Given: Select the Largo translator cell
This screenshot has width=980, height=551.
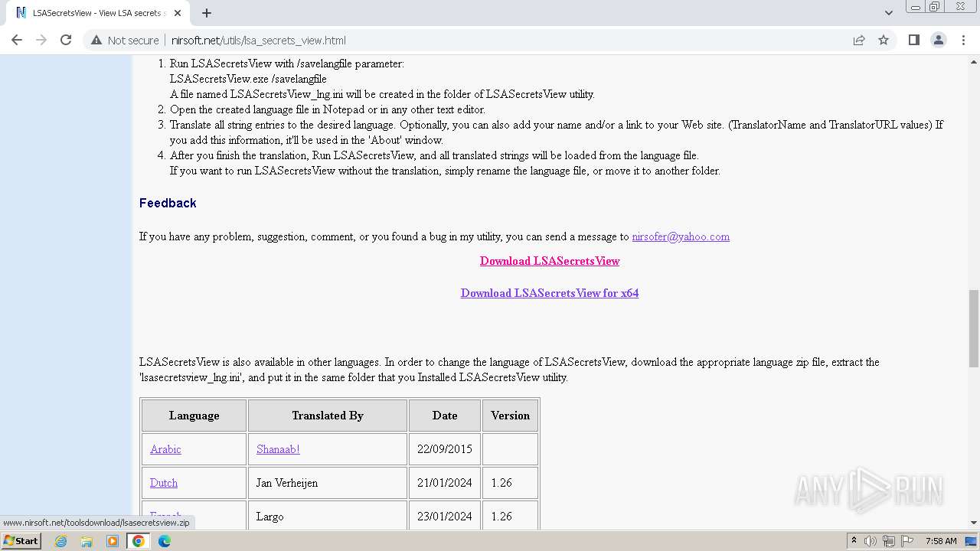Looking at the screenshot, I should 328,517.
